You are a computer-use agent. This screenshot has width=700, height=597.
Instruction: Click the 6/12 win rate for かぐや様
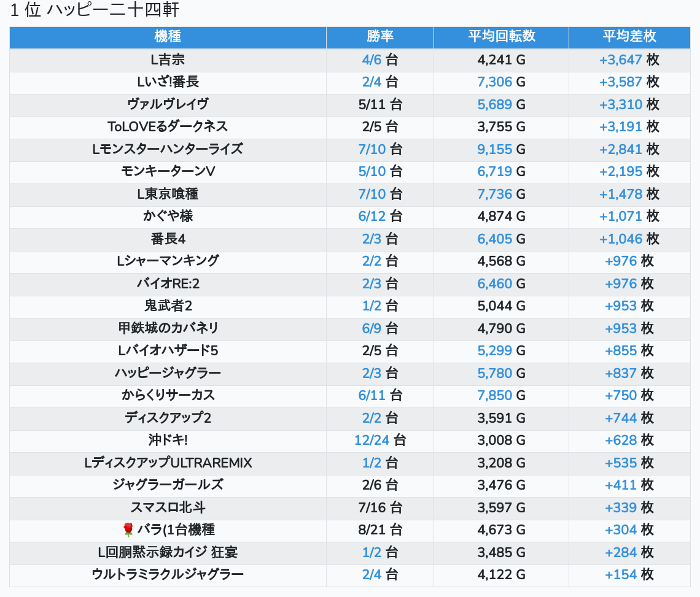click(371, 217)
